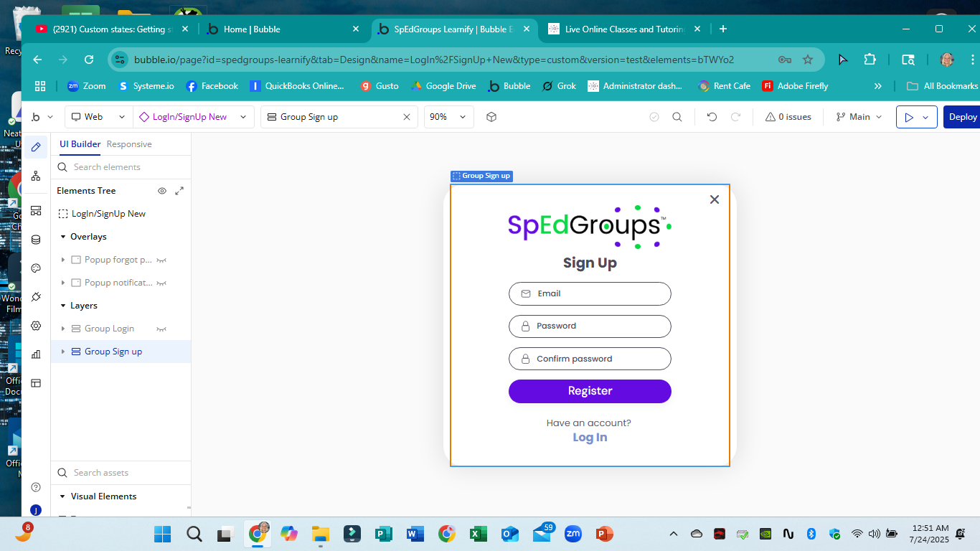Open Windows Start menu
Screen dimensions: 980x551
[163, 534]
